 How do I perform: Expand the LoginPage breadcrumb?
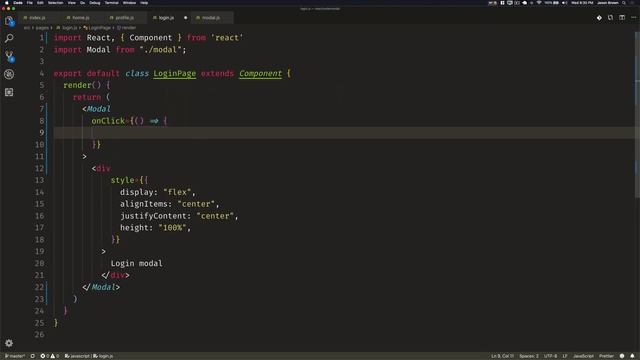[97, 28]
